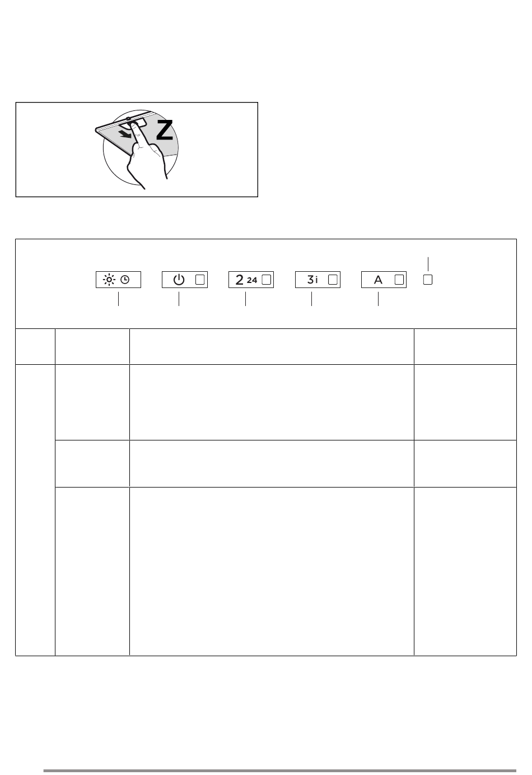532x775 pixels.
Task: Click the gray horizontal bar at page bottom
Action: click(x=280, y=771)
